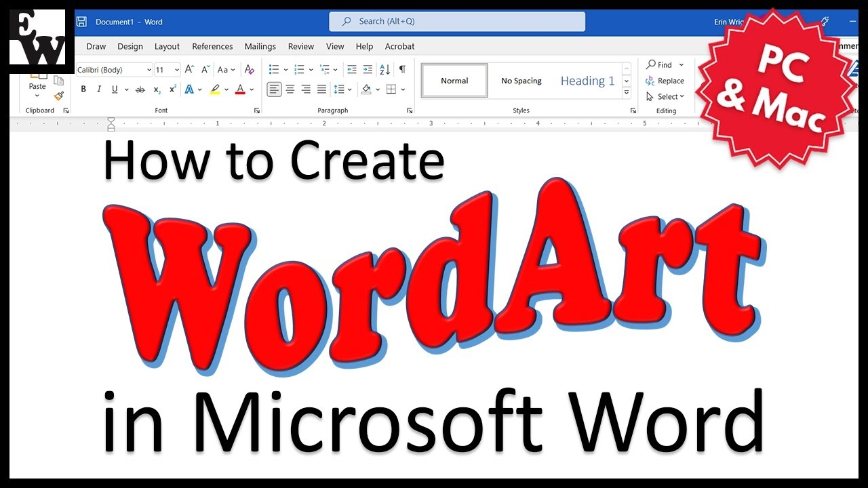Toggle Bold formatting

tap(83, 89)
